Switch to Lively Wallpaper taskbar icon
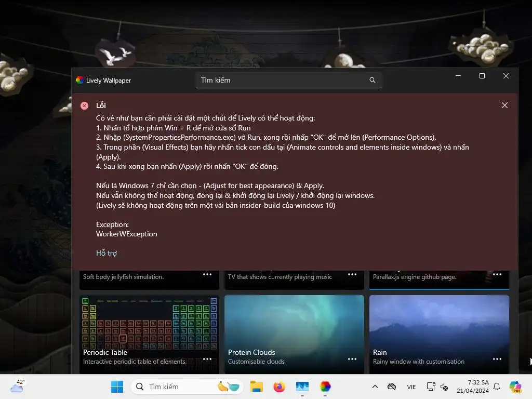The height and width of the screenshot is (399, 532). click(325, 387)
